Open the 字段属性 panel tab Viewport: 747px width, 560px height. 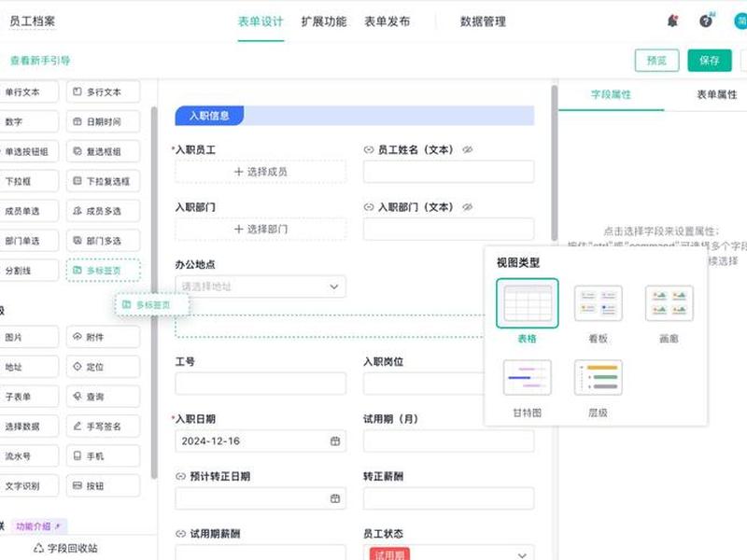click(611, 94)
